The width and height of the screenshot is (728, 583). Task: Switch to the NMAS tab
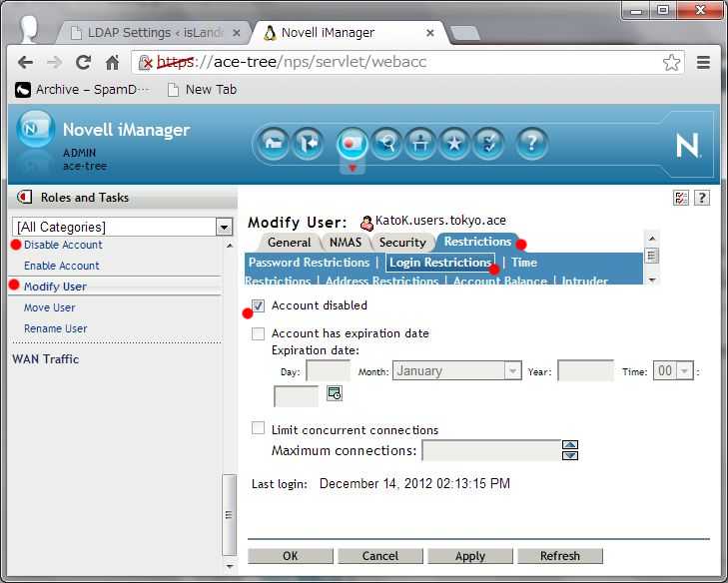(346, 243)
